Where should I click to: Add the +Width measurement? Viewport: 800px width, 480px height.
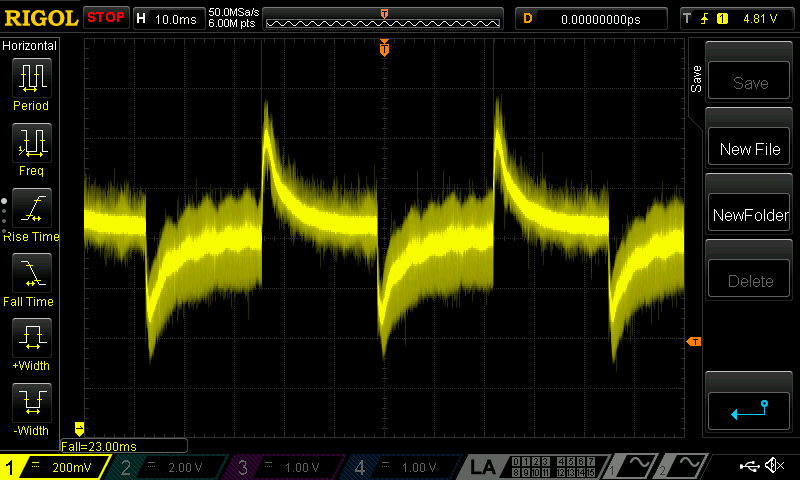[31, 345]
